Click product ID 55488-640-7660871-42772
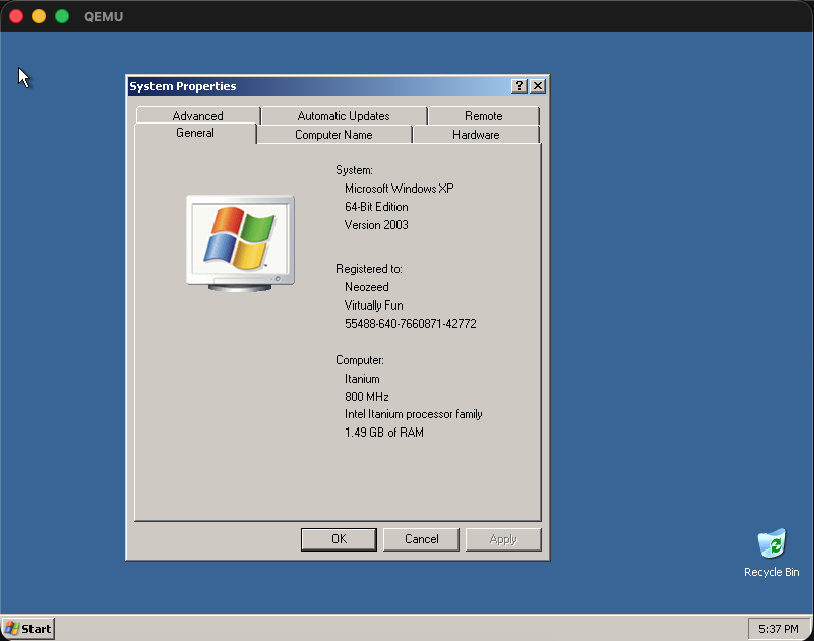 (411, 324)
